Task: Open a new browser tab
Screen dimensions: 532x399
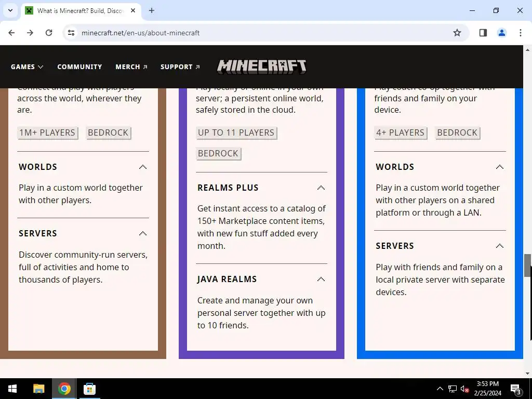Action: click(x=152, y=10)
